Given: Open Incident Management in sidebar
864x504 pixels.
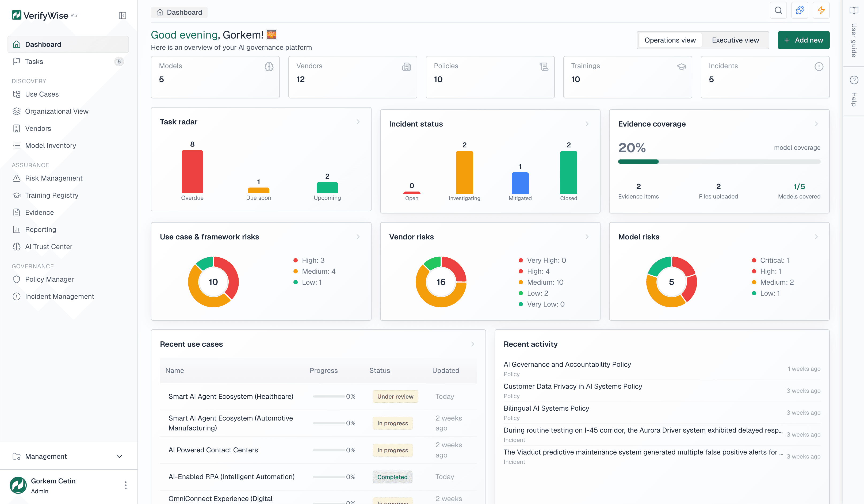Looking at the screenshot, I should (68, 296).
